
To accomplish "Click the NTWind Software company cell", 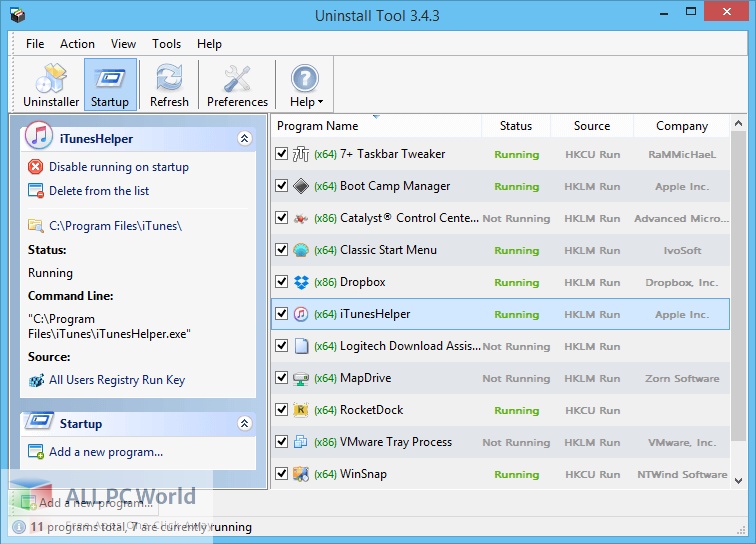I will (x=682, y=475).
